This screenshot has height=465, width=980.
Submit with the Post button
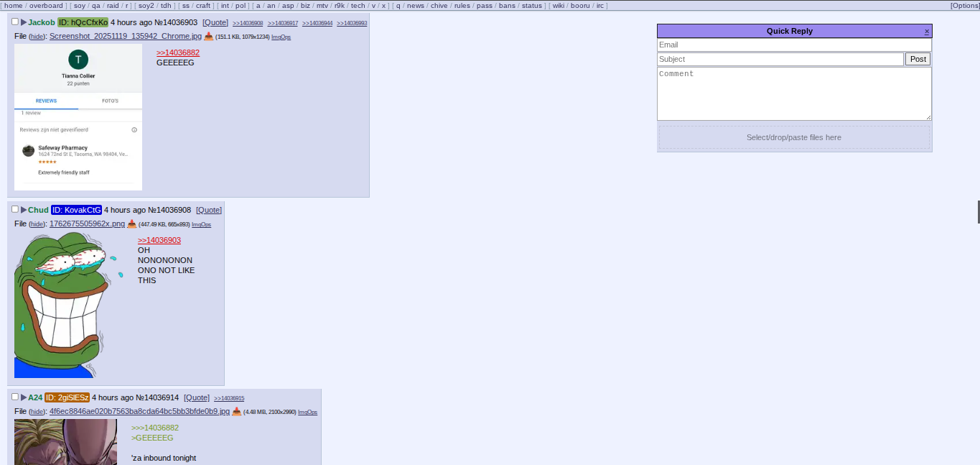(918, 59)
